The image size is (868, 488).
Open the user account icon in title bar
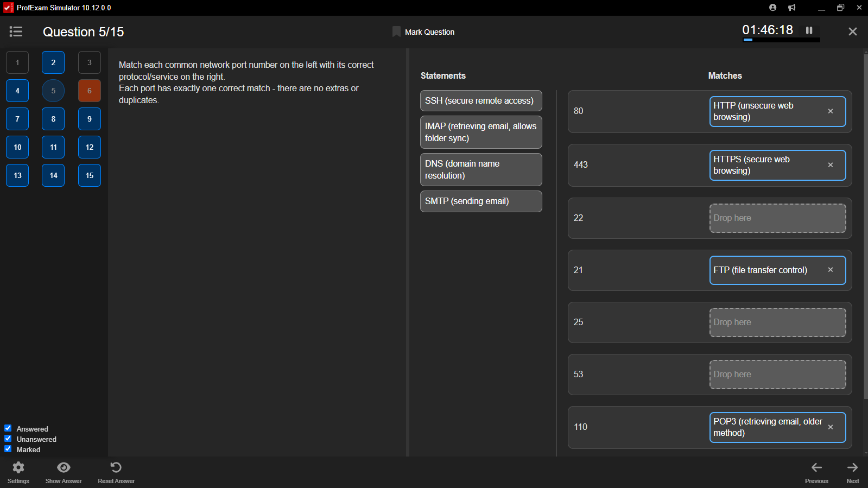(772, 8)
